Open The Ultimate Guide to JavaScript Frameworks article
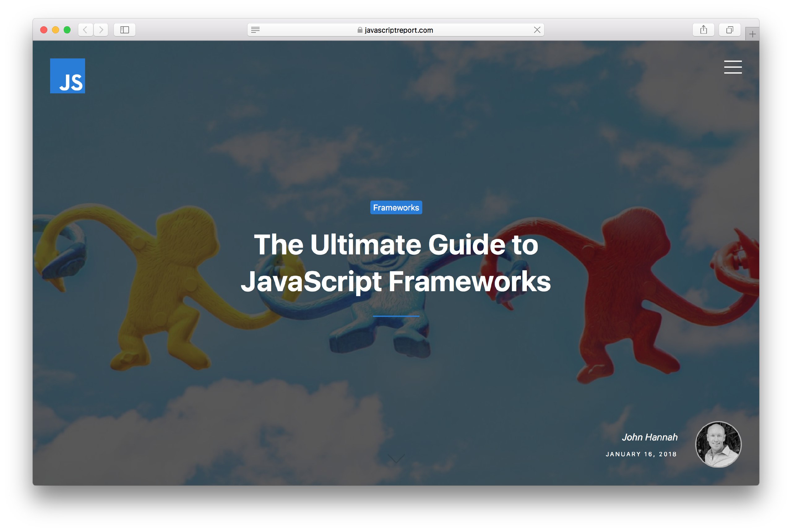Viewport: 792px width, 532px height. 396,263
